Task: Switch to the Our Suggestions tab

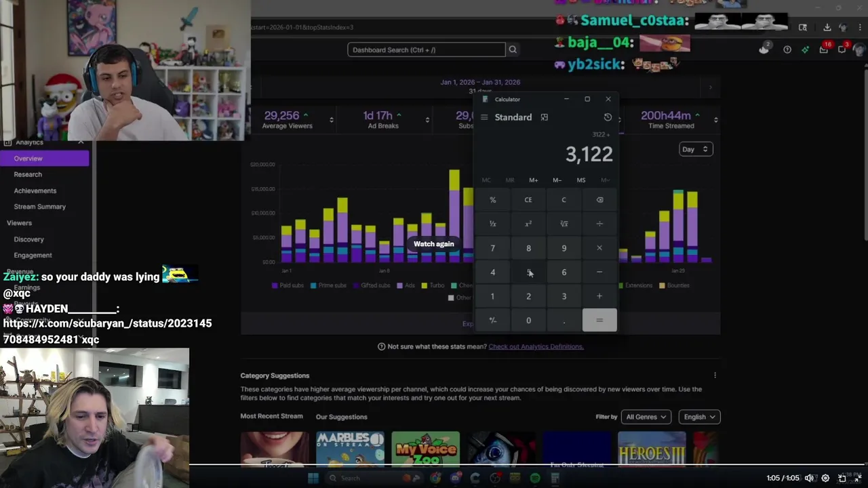Action: tap(342, 417)
